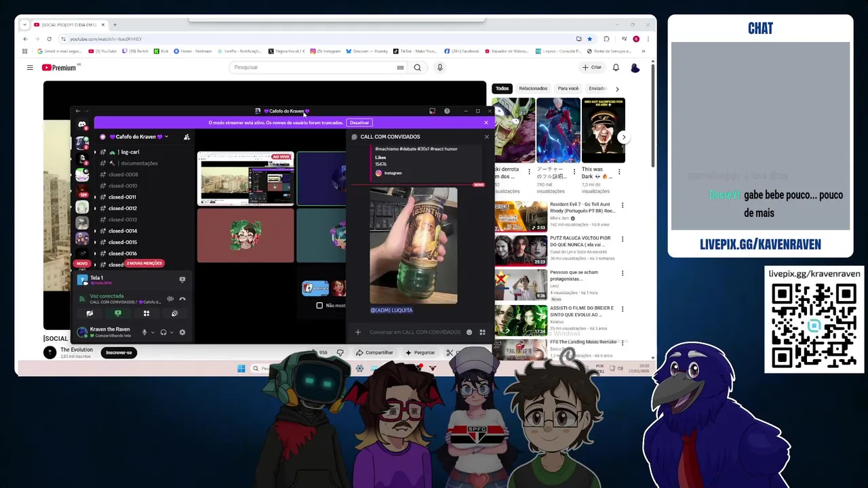Image resolution: width=868 pixels, height=488 pixels.
Task: Select channel closed-0014
Action: tap(123, 231)
